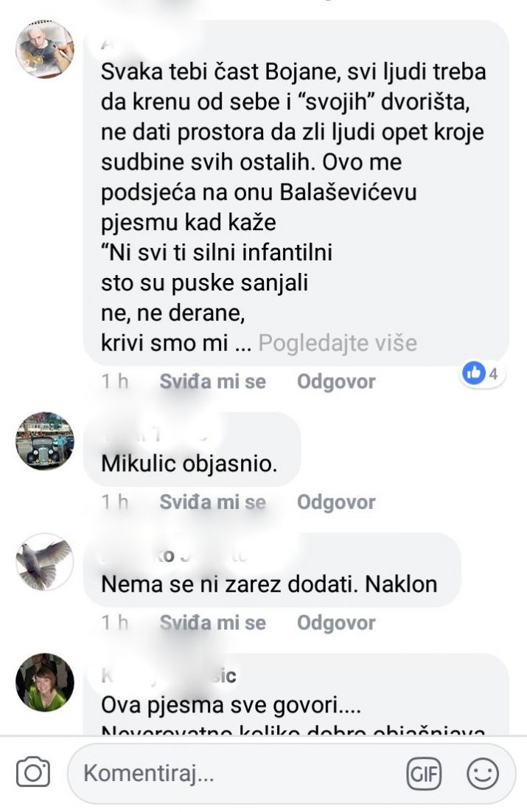Reply to "Mikulic objasnio." comment

(335, 502)
